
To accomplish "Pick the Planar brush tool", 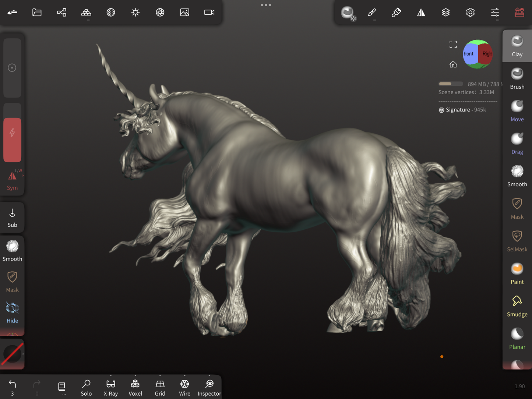I will click(x=517, y=339).
